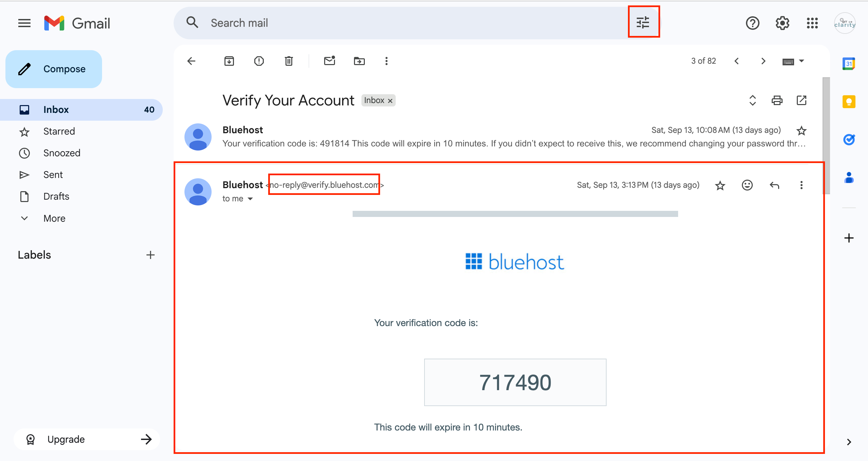The image size is (868, 461).
Task: Remove the Inbox label from conversation
Action: 390,101
